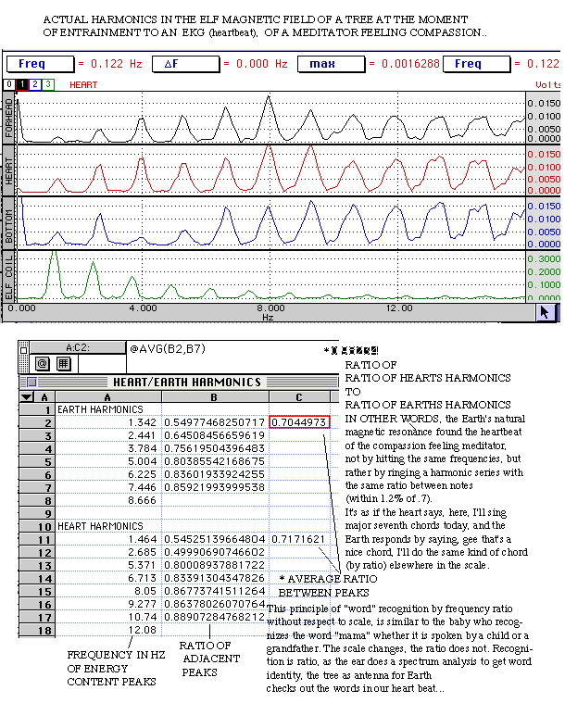Screen dimensions: 565x728
Task: Select cell with value 6.225
Action: coord(108,474)
